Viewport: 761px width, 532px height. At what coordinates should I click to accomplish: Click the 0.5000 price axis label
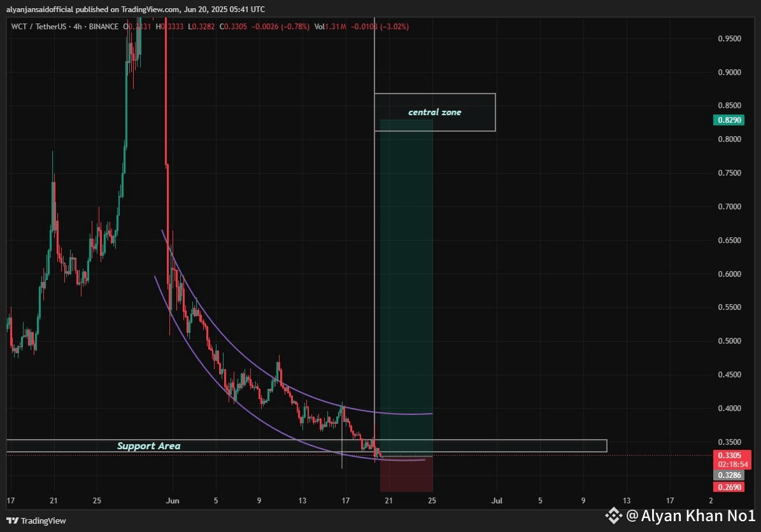[729, 341]
